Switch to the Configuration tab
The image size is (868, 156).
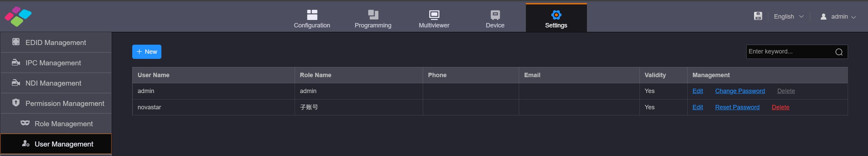coord(312,19)
